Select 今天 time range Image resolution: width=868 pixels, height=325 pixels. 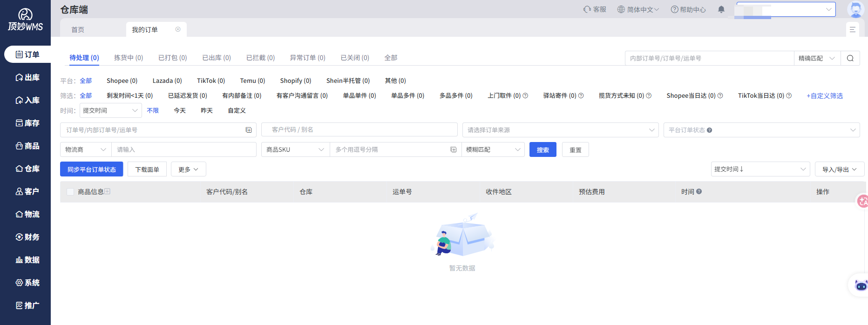[x=180, y=110]
